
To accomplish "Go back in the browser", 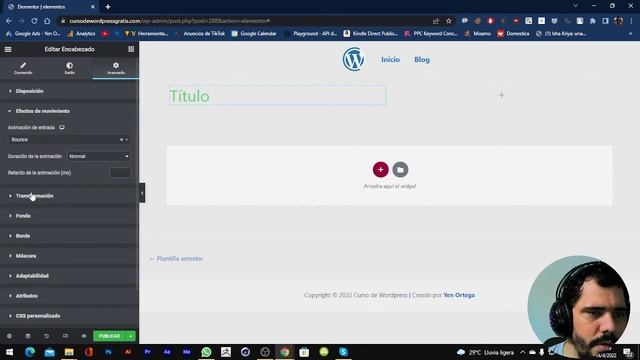I will pos(9,21).
